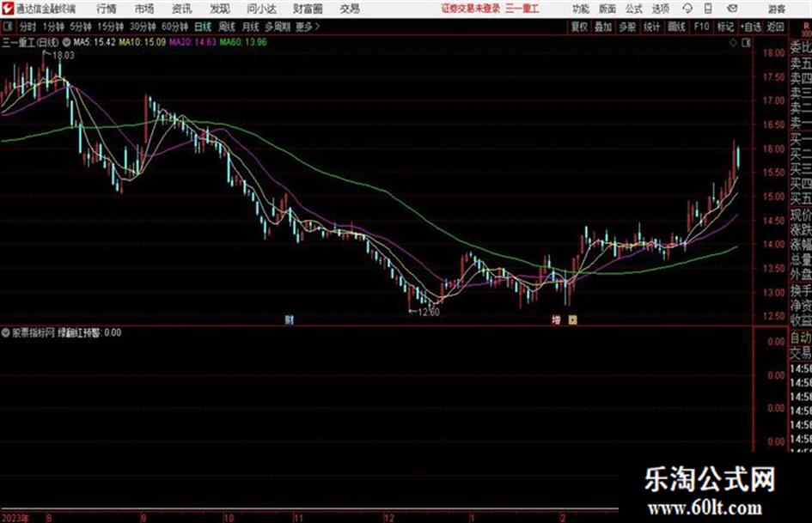Screen dimensions: 812x523
Task: Switch to 5分钟 period
Action: point(80,27)
